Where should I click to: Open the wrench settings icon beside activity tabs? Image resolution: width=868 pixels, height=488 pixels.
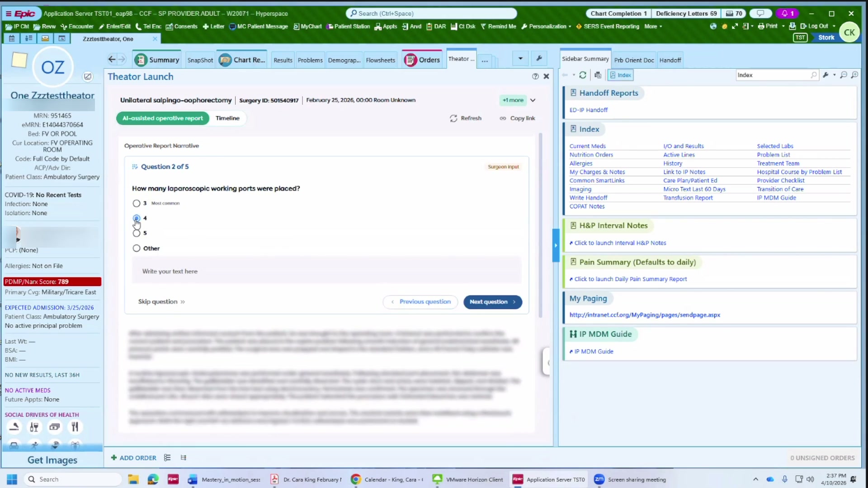[x=539, y=58]
